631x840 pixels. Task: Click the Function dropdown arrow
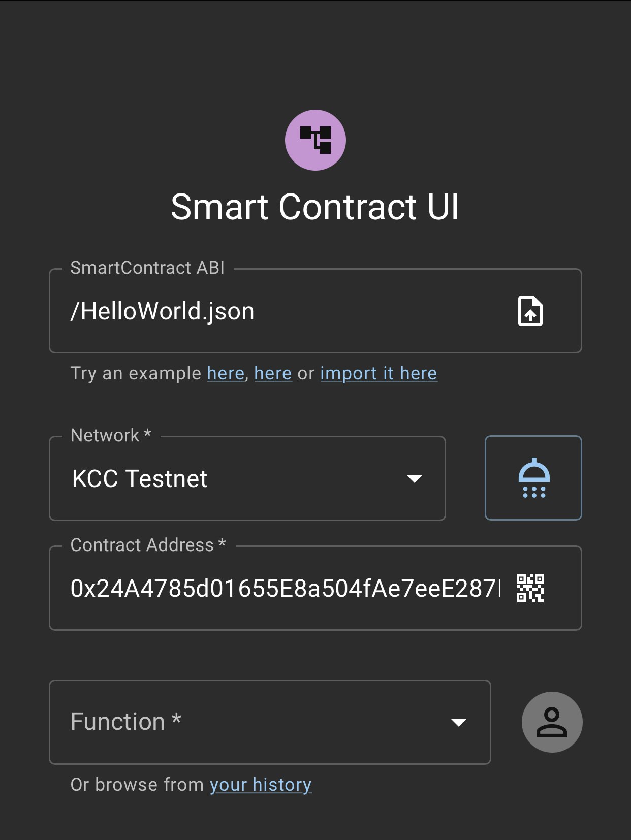point(459,723)
